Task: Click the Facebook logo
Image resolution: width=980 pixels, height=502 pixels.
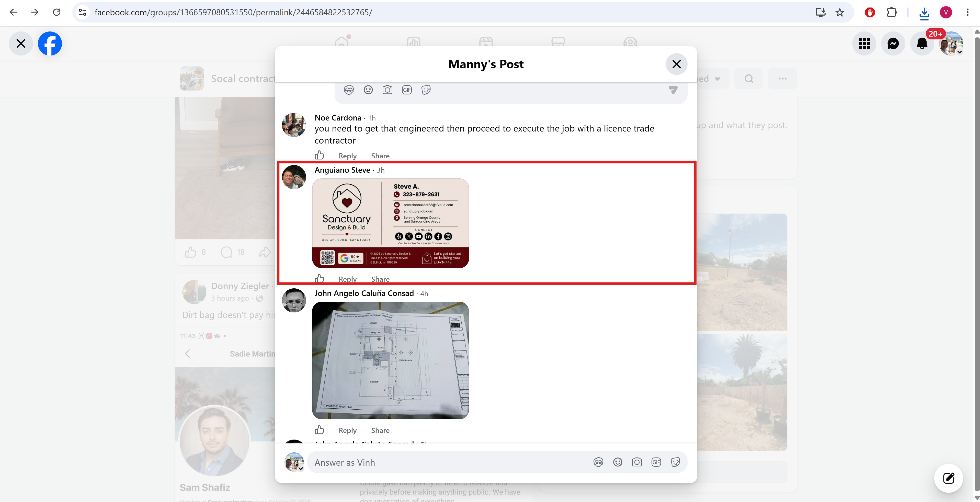Action: tap(50, 43)
